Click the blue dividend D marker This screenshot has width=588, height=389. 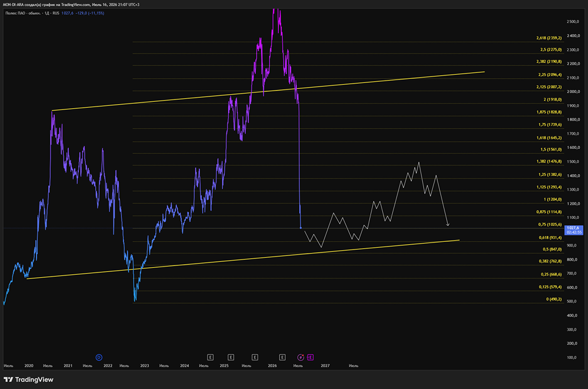(99, 357)
